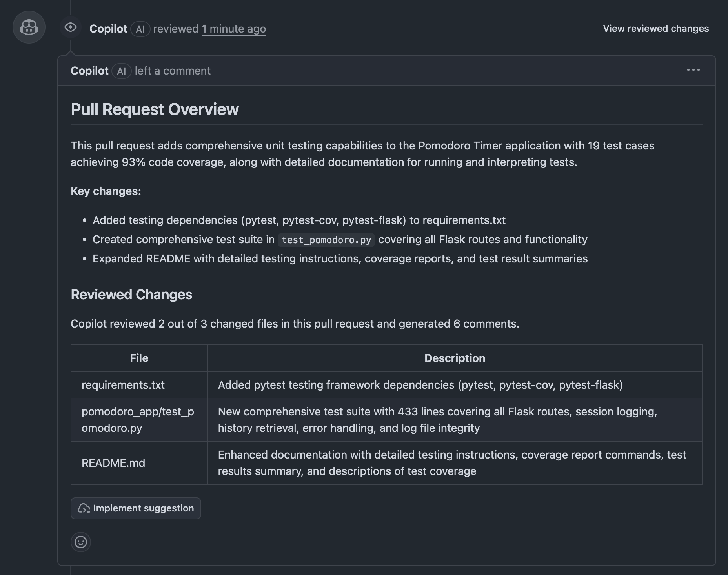Select the pomodoro_app/test_pomodoro.py file cell
Image resolution: width=728 pixels, height=575 pixels.
(138, 420)
